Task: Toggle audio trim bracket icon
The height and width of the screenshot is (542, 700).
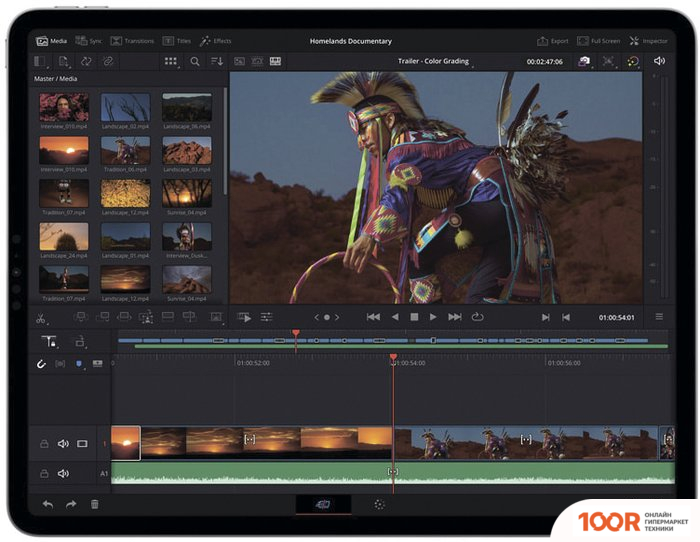Action: [60, 364]
